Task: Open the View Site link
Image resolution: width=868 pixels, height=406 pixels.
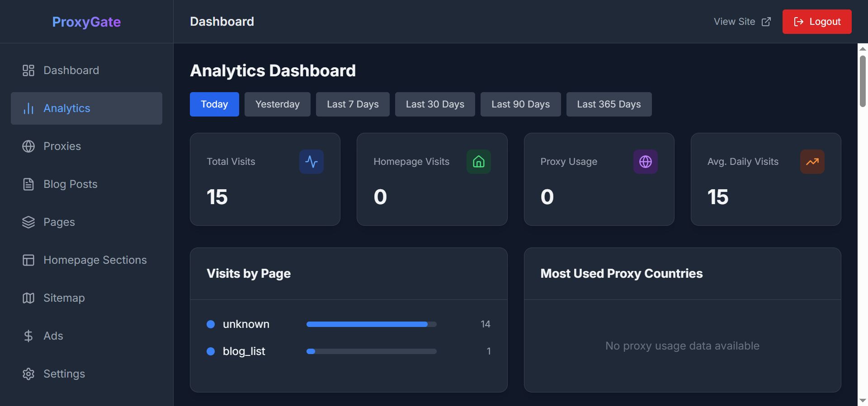Action: click(742, 22)
